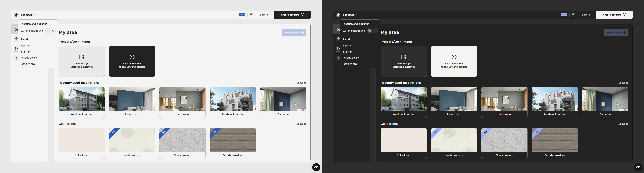The image size is (644, 173).
Task: Collapse the Spectrum menu in dark-theme header
Action: (351, 15)
